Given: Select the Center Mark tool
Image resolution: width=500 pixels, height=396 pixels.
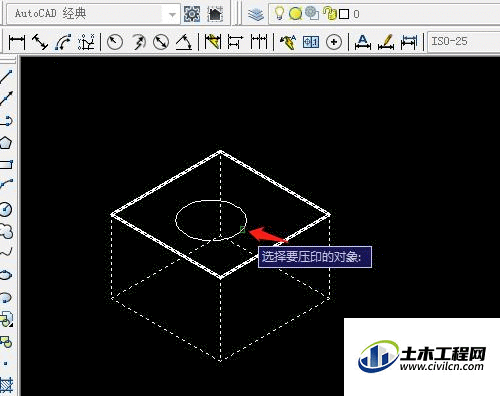Looking at the screenshot, I should 334,42.
